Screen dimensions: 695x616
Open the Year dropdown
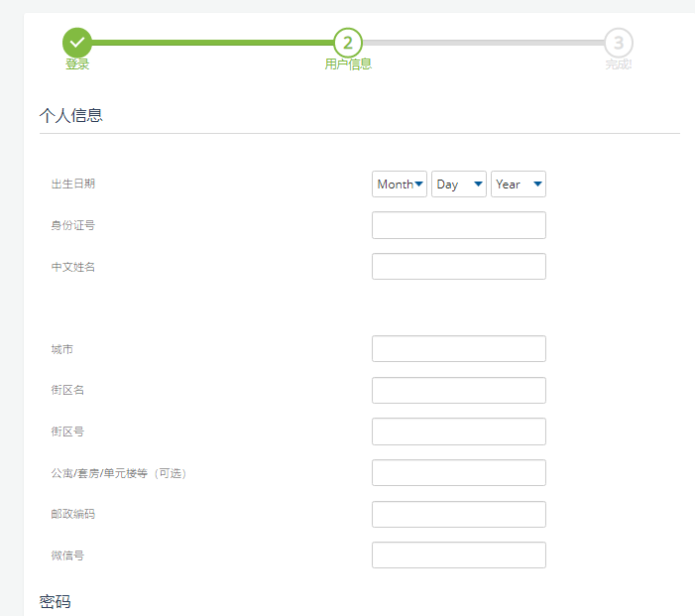coord(519,185)
